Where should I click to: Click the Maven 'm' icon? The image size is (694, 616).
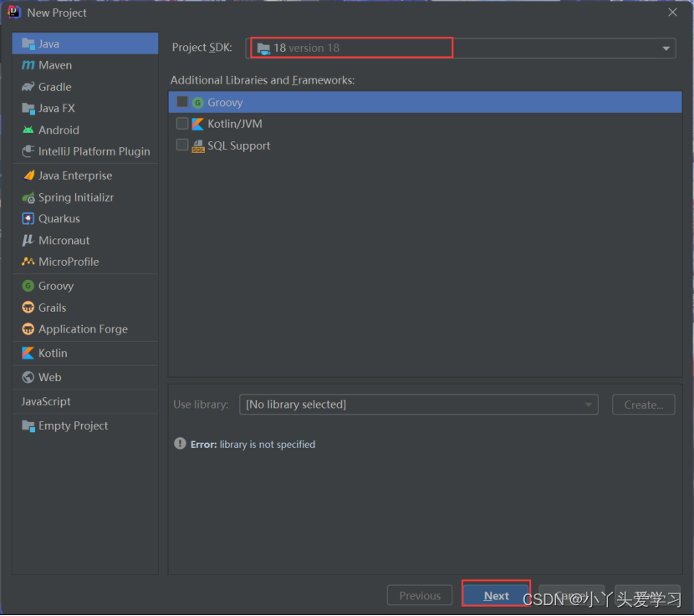(28, 65)
